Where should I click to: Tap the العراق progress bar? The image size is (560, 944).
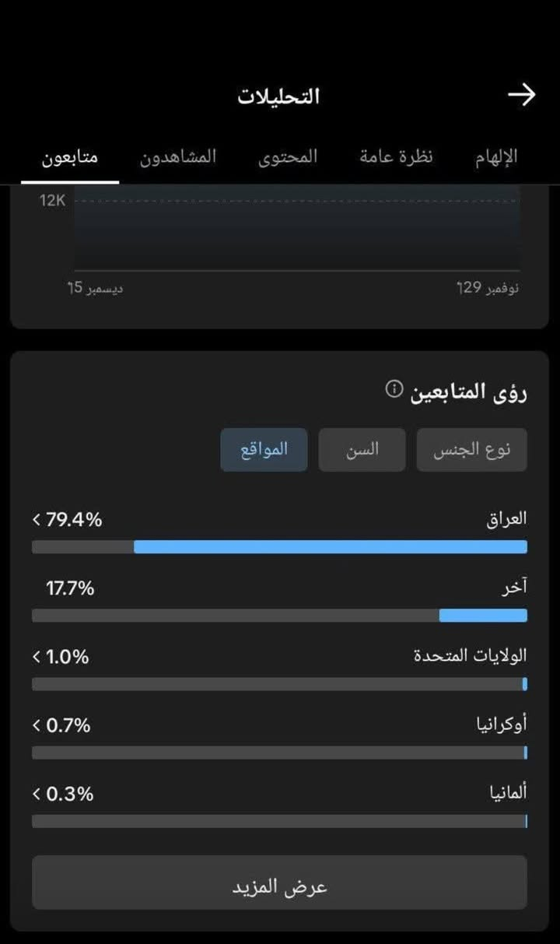point(278,547)
